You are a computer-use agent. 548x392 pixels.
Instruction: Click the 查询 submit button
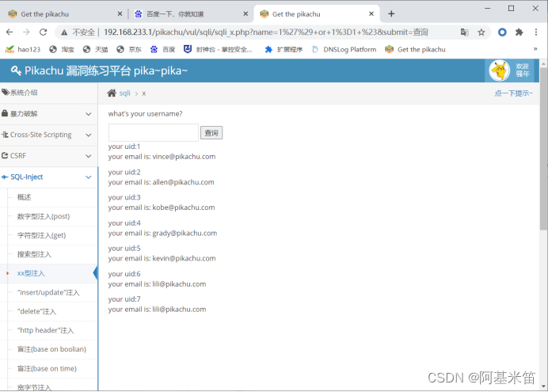tap(211, 133)
